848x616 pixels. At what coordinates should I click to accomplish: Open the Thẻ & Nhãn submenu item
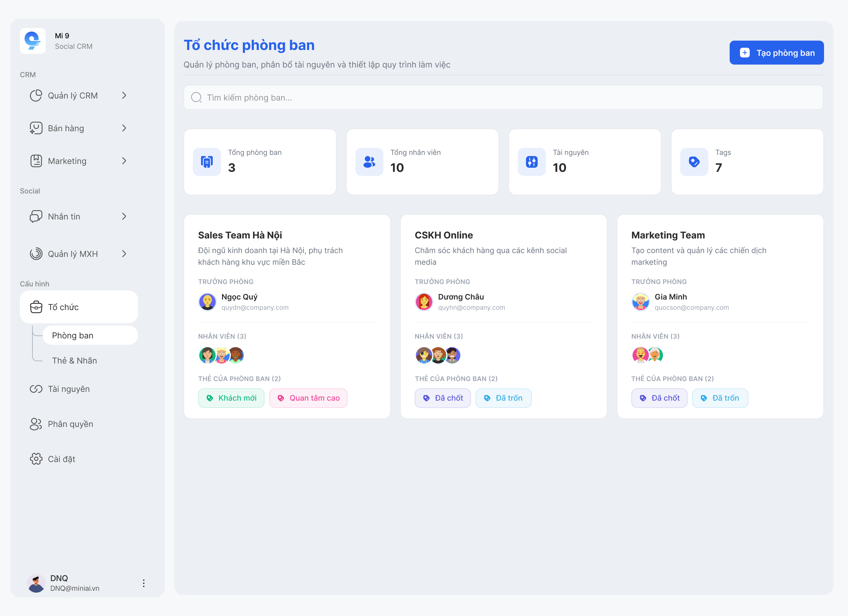75,361
